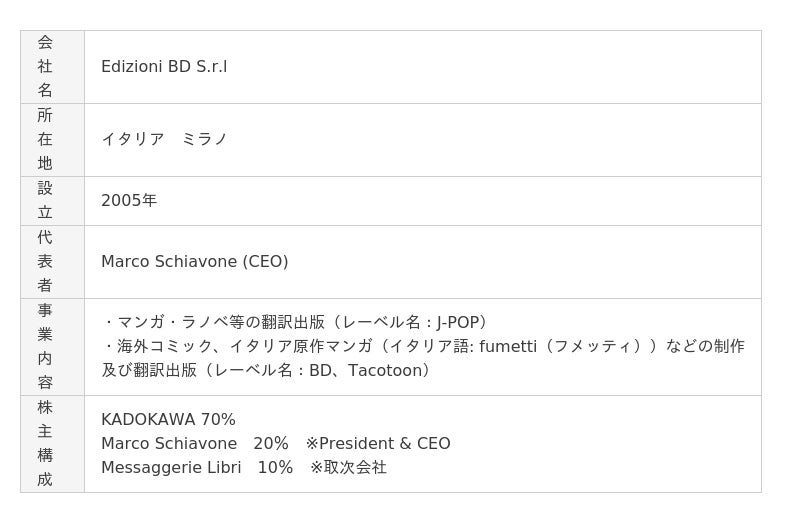Click the J-POP label name line

(x=295, y=322)
